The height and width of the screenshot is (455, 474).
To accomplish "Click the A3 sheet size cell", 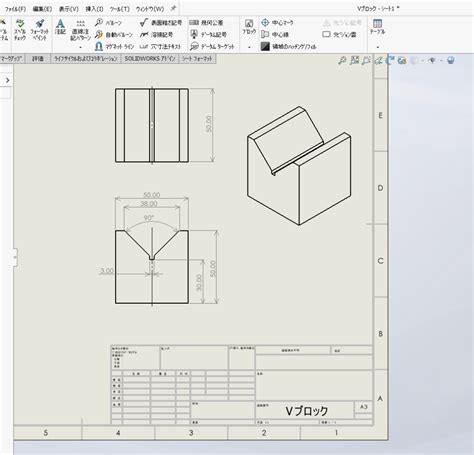I will pos(363,407).
